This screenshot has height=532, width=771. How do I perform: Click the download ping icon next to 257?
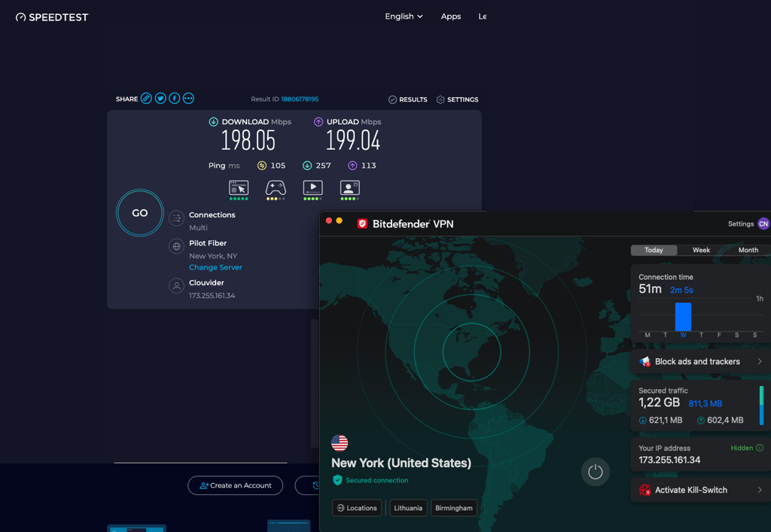307,166
